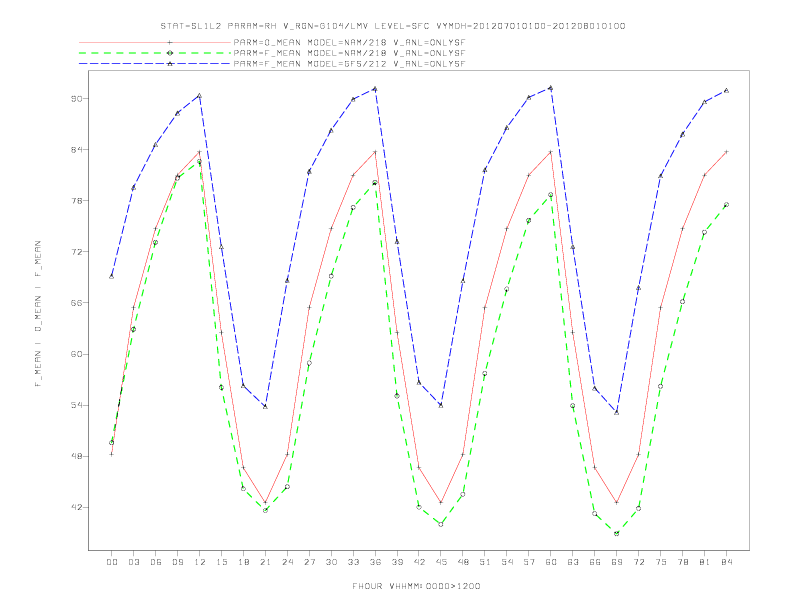Click y-axis tick label 84

76,149
